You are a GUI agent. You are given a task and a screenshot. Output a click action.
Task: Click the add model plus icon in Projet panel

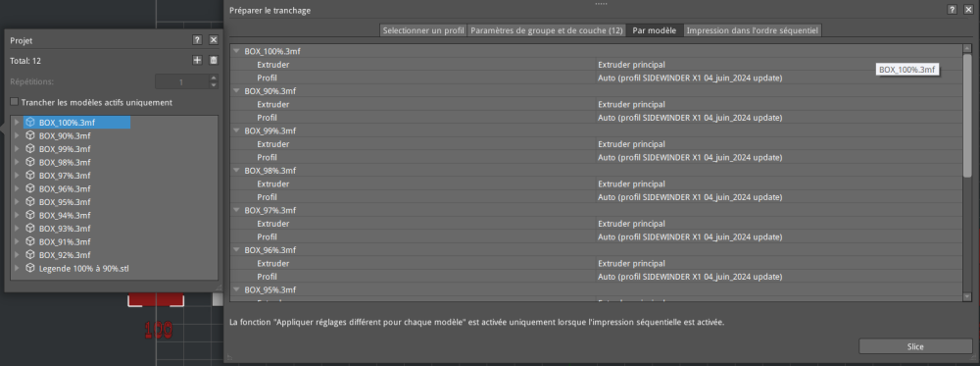(197, 60)
